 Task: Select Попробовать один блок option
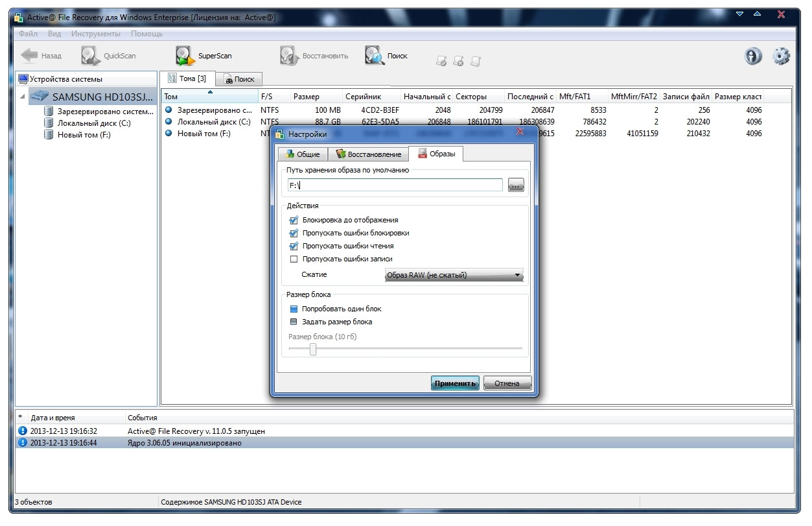[x=294, y=309]
